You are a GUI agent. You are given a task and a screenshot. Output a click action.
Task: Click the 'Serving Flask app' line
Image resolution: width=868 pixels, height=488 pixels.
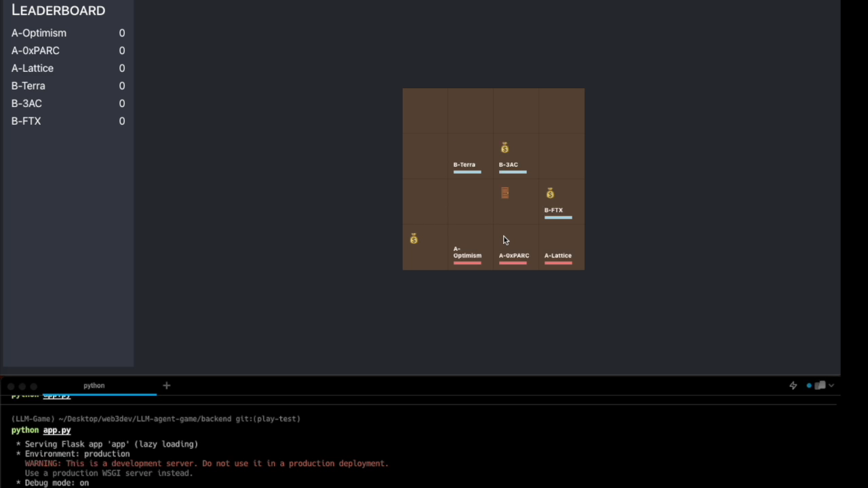tap(107, 445)
